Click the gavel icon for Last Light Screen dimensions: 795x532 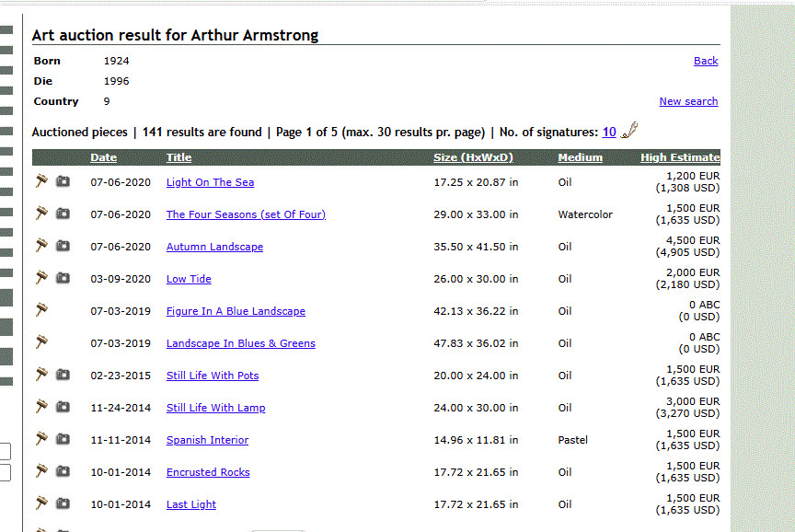click(x=41, y=503)
